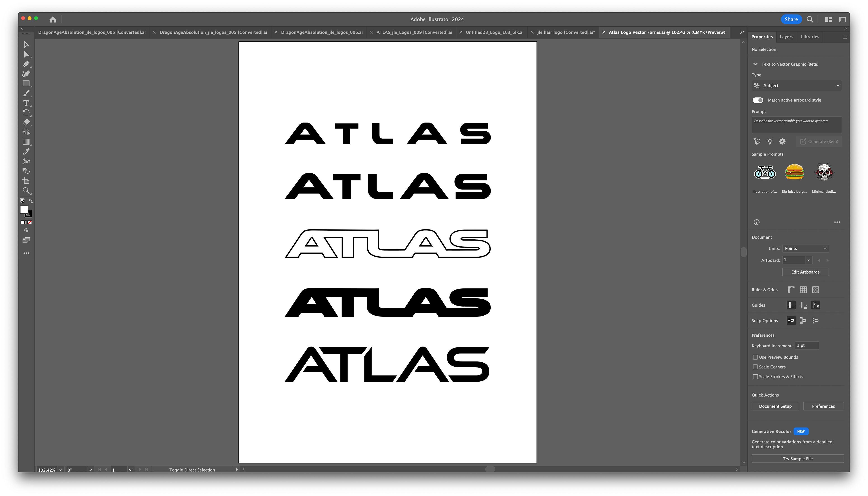Open the Subject type dropdown
Screen dimensions: 868x496
[x=797, y=85]
